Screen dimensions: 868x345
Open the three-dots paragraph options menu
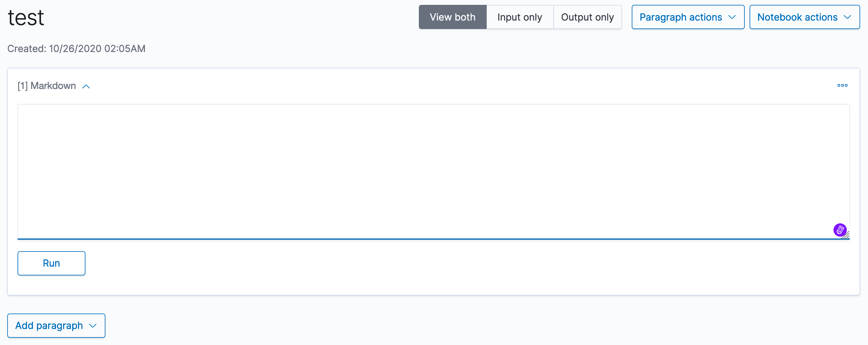coord(842,85)
